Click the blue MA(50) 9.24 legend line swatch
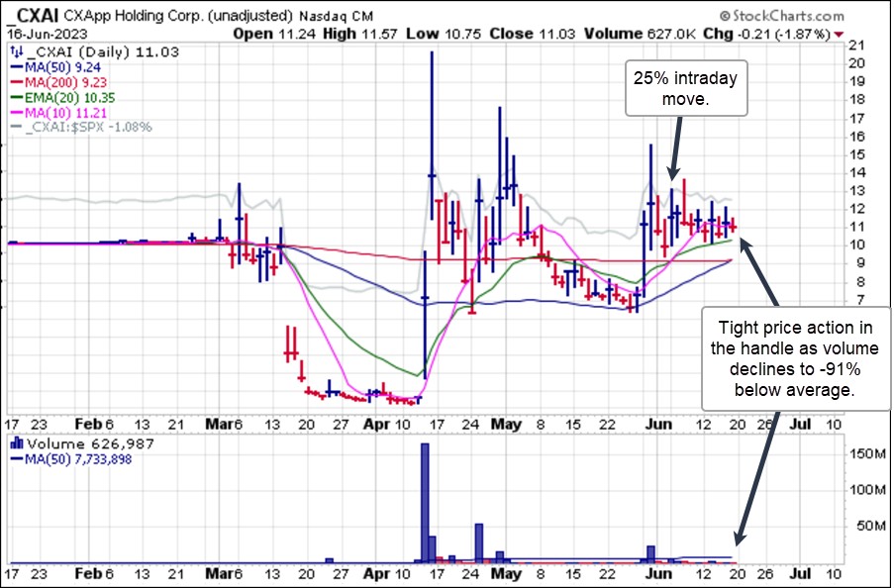The width and height of the screenshot is (894, 588). [17, 67]
